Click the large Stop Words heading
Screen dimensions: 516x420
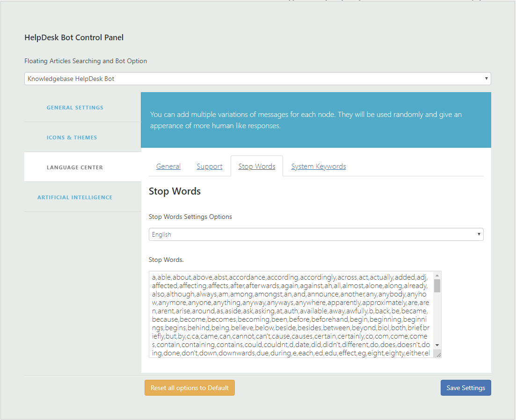[174, 191]
